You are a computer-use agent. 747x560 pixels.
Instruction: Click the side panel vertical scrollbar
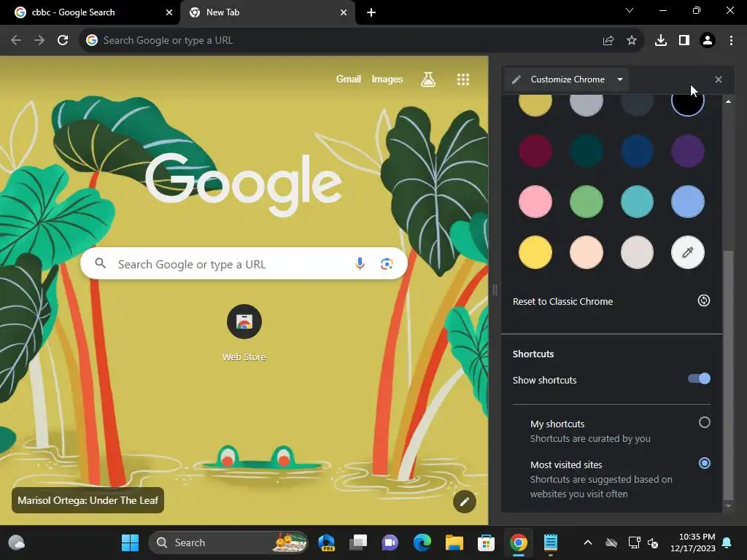tap(728, 375)
